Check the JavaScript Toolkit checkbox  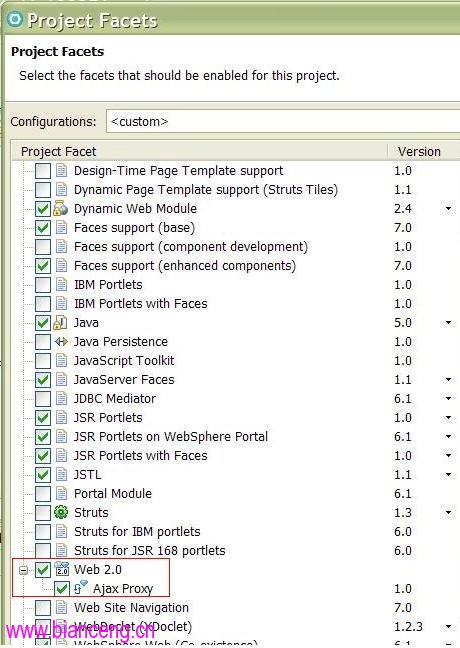click(x=43, y=361)
